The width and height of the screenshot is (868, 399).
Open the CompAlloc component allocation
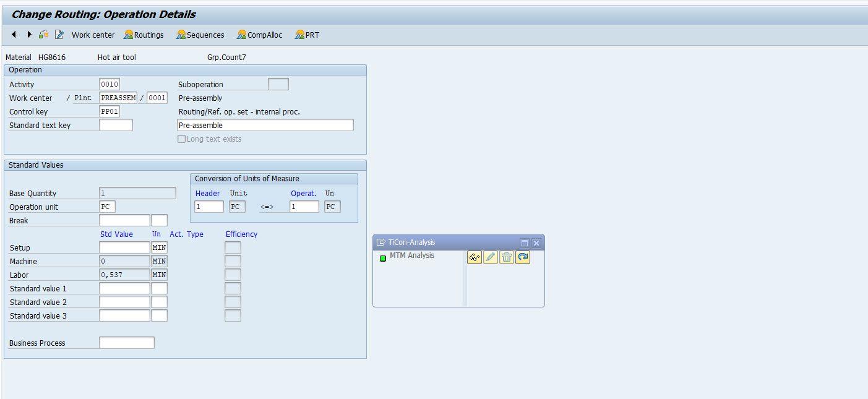click(x=259, y=35)
